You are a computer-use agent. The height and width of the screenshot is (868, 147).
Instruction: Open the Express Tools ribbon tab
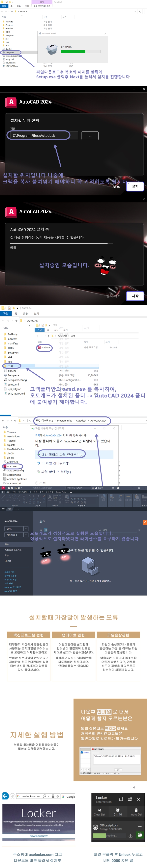point(61,492)
